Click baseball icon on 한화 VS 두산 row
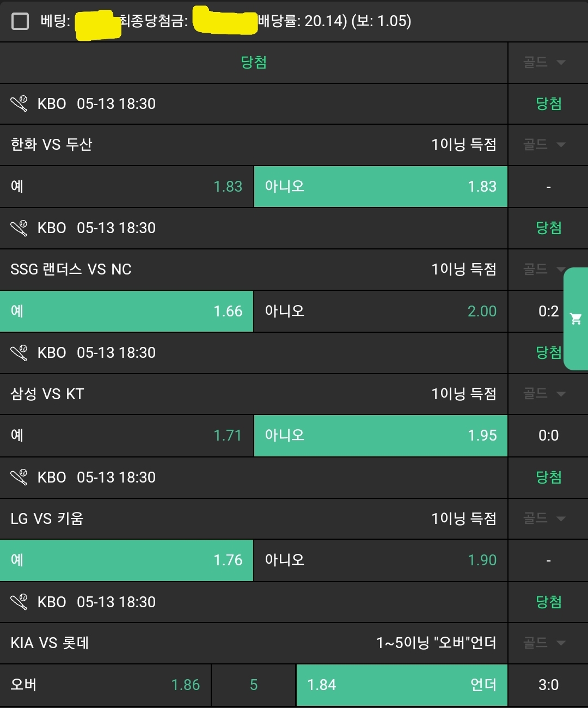Image resolution: width=588 pixels, height=708 pixels. (19, 103)
